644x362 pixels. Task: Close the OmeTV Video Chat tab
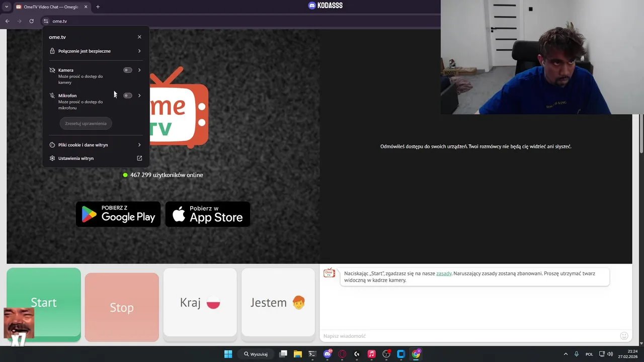click(x=86, y=7)
